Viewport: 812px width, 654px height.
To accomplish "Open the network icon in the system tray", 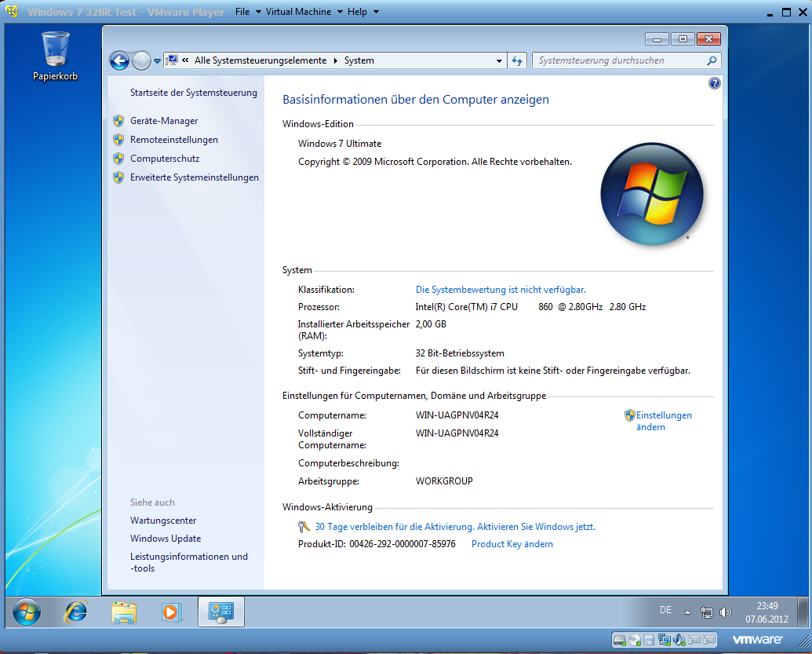I will tap(706, 612).
